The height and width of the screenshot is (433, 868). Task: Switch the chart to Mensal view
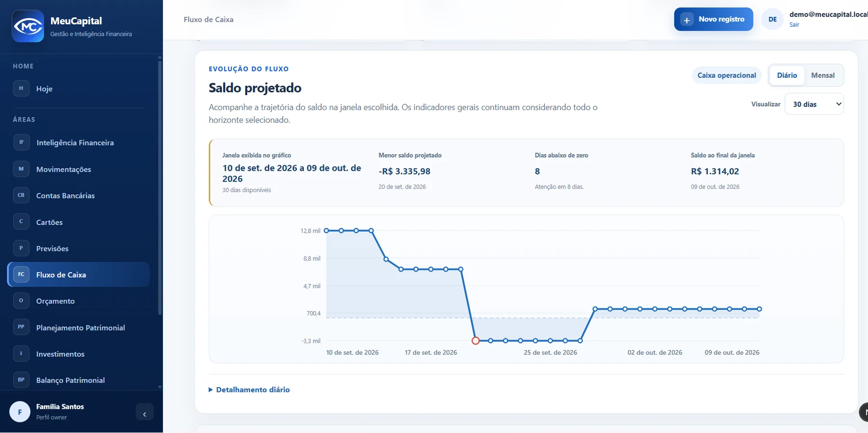click(x=823, y=75)
